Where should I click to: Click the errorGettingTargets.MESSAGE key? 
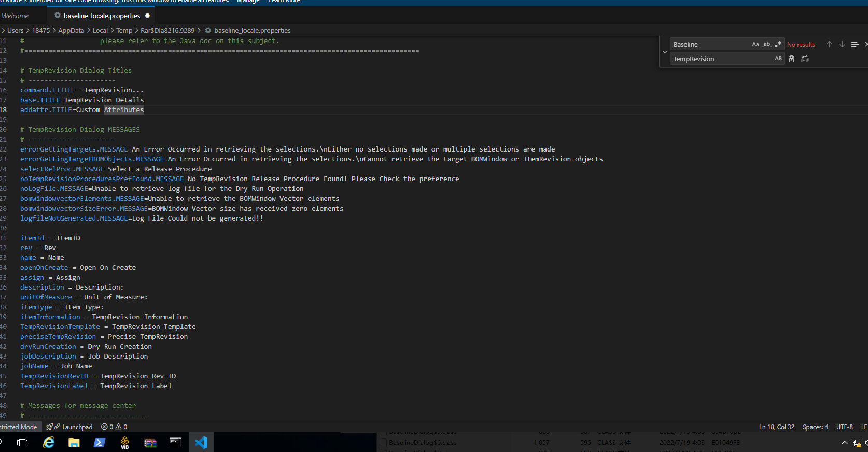pos(74,149)
